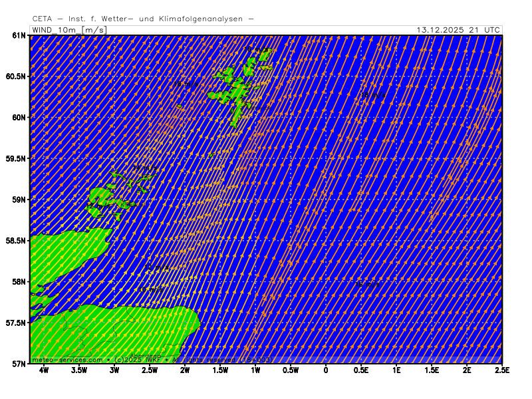Open the meteo-services.com watermark link

[67, 360]
